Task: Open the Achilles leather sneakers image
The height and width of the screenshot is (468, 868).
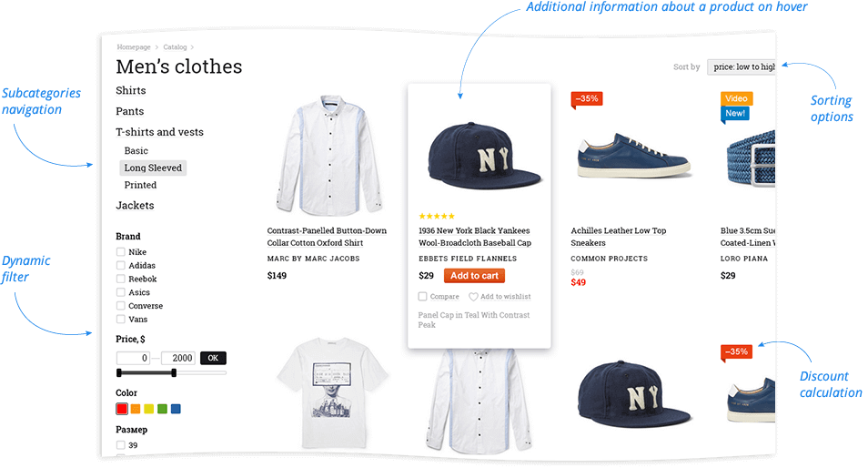Action: (634, 156)
